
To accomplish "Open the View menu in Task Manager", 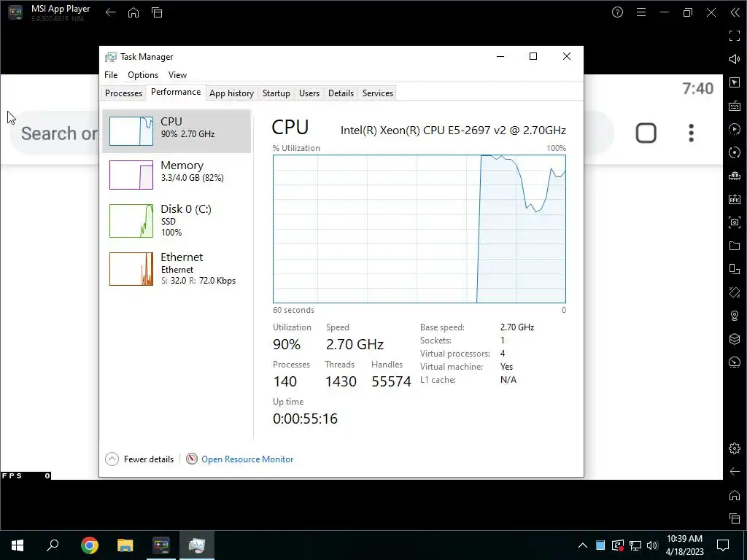I will 177,75.
